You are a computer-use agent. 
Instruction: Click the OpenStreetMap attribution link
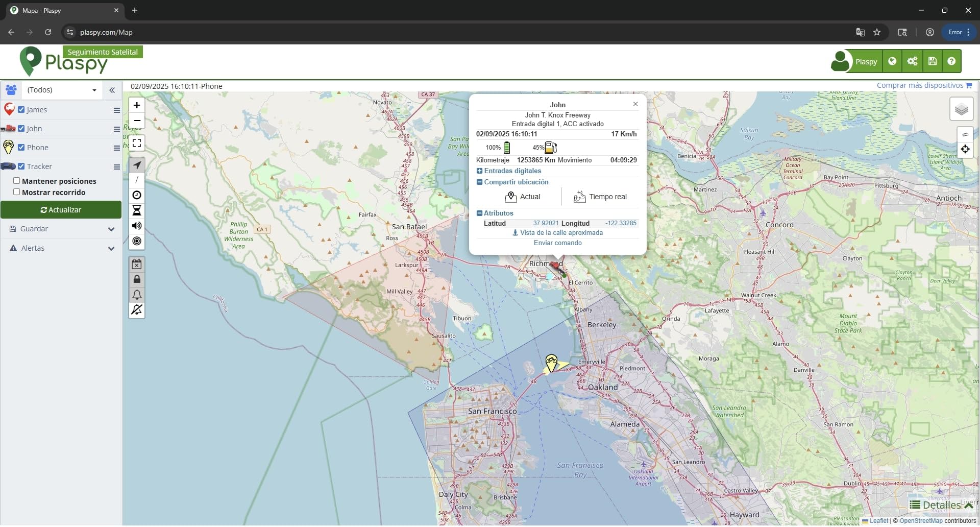[x=921, y=521]
